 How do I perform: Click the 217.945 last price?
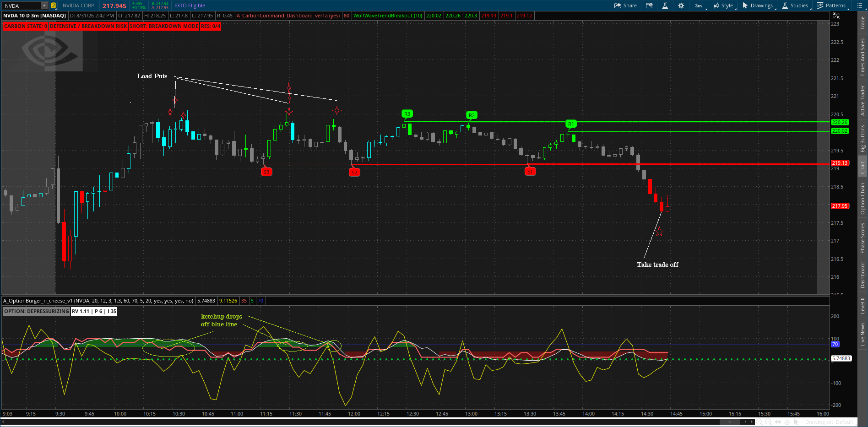pos(114,6)
